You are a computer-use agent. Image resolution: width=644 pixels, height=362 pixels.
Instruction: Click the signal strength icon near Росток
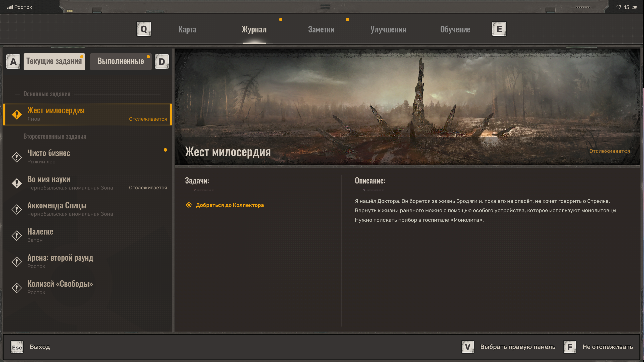coord(10,7)
